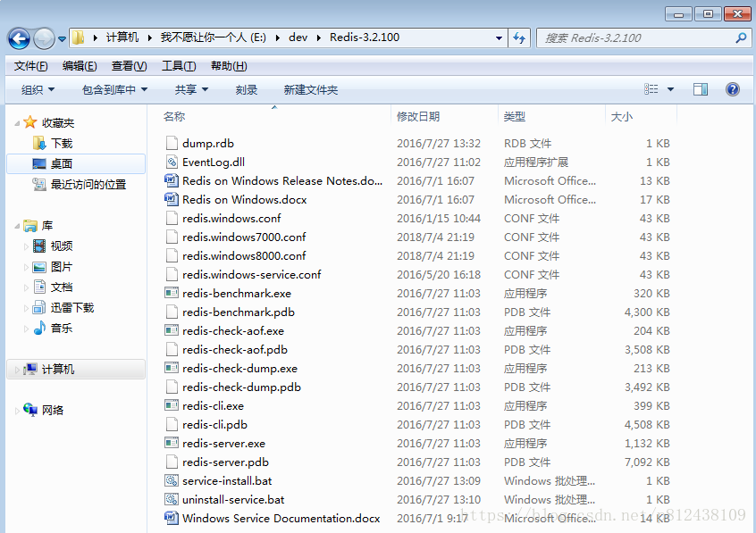Screen dimensions: 756x533
Task: Select redis-benchmark.exe icon
Action: (x=172, y=293)
